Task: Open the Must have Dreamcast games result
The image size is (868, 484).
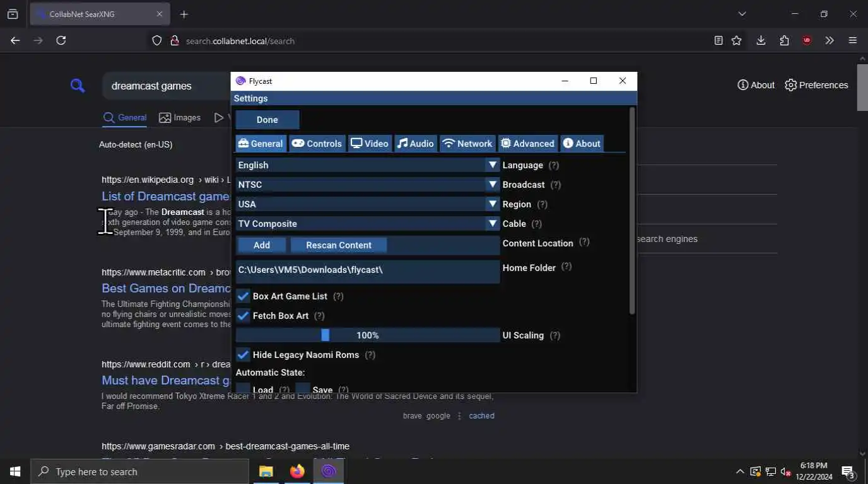Action: [166, 380]
